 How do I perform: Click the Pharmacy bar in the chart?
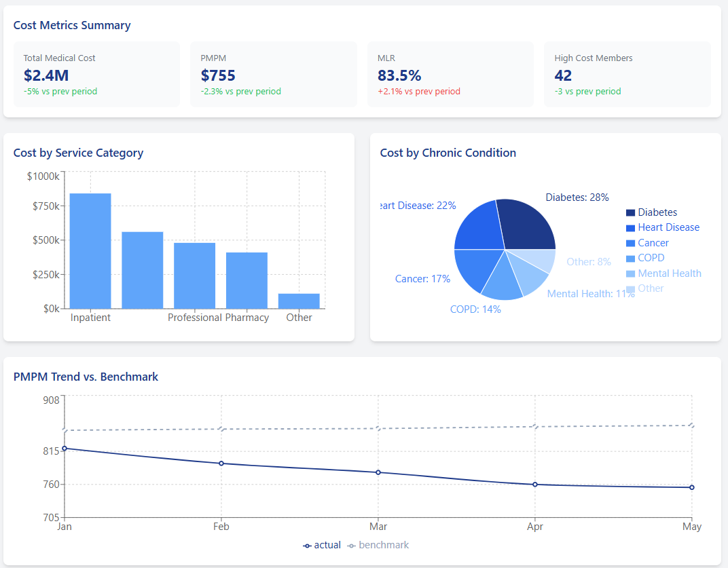pos(247,280)
